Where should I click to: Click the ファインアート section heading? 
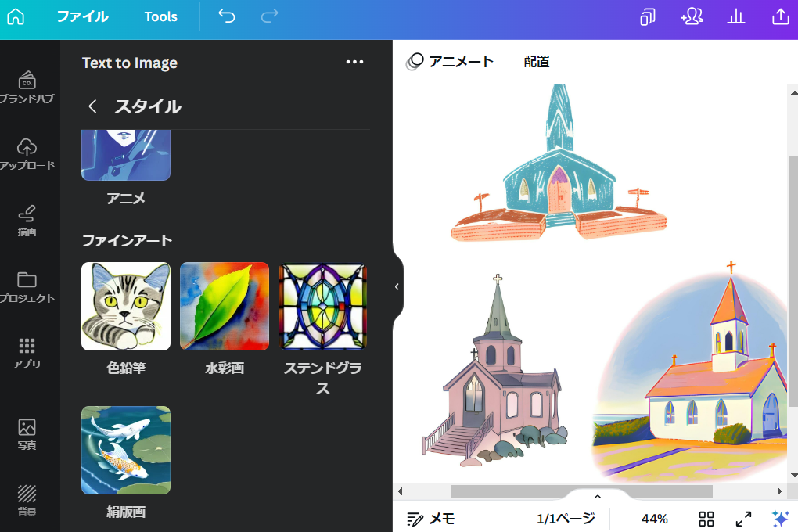point(127,240)
